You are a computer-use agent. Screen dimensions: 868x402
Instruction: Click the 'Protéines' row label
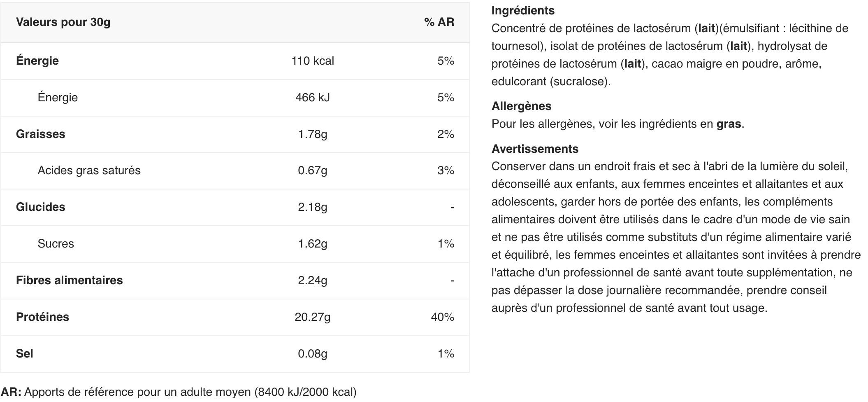coord(42,317)
